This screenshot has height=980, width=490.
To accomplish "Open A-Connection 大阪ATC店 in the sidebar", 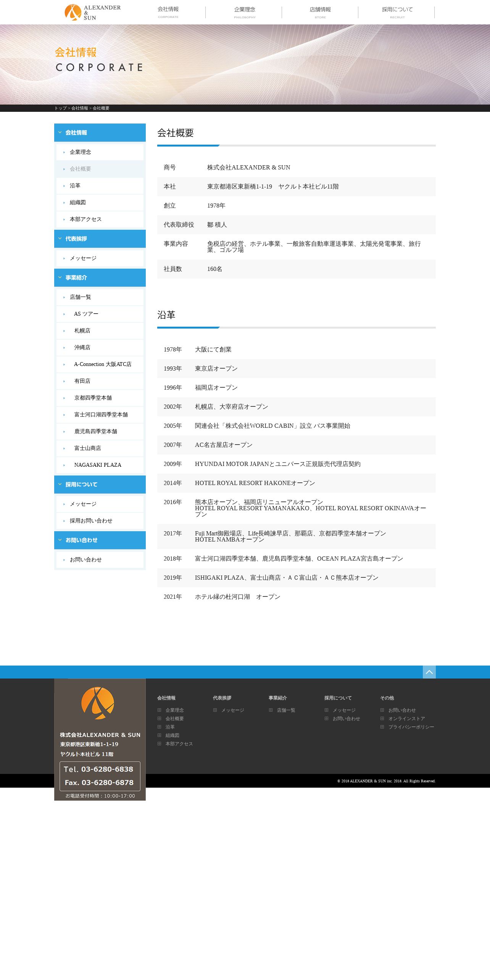I will pyautogui.click(x=100, y=364).
